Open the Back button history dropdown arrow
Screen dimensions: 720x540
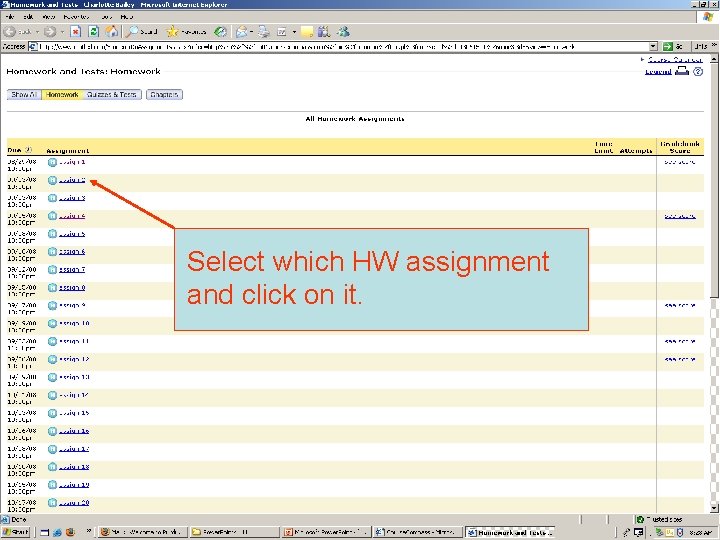pyautogui.click(x=38, y=32)
